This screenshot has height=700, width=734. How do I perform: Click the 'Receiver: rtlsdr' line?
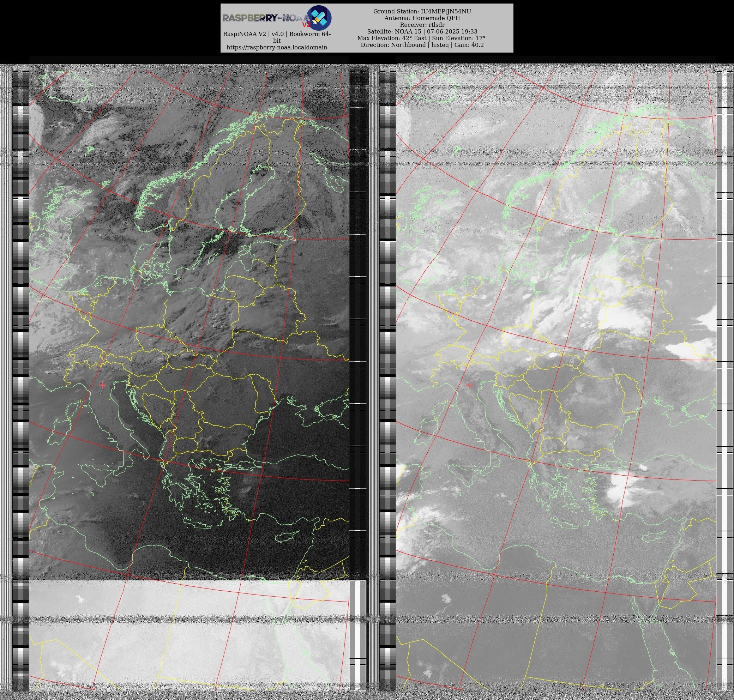pyautogui.click(x=422, y=25)
